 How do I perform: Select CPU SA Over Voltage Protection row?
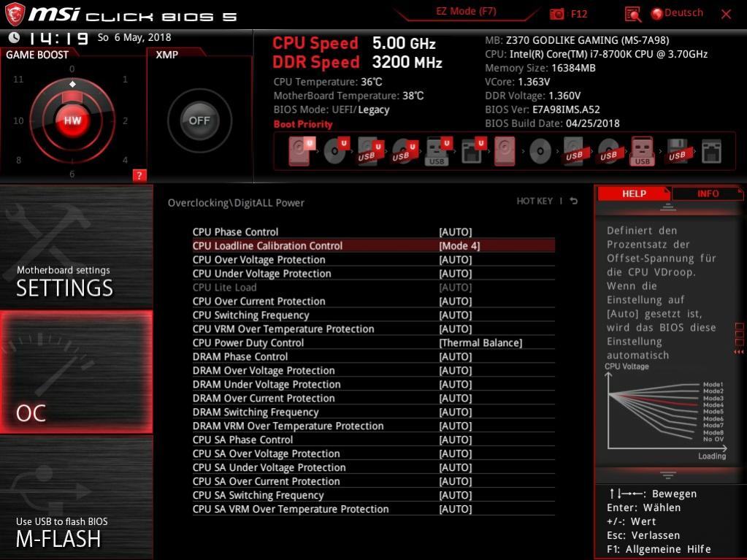pyautogui.click(x=374, y=453)
